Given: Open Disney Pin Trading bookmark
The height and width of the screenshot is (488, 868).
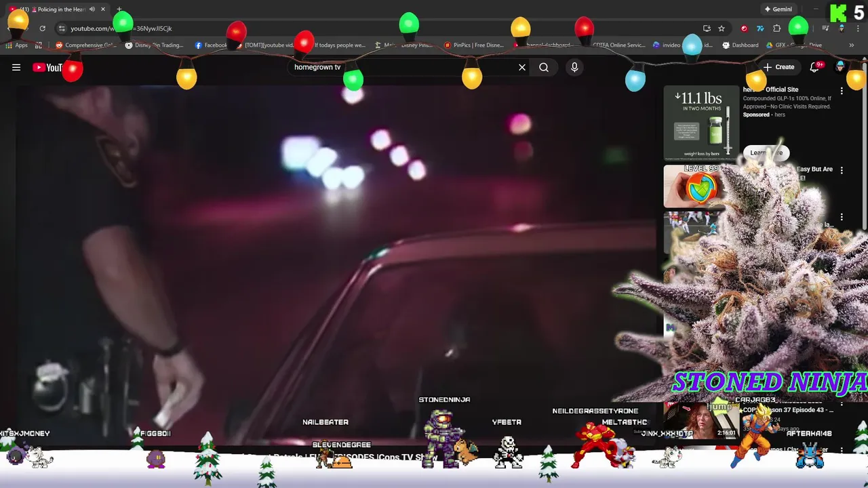Looking at the screenshot, I should pos(154,45).
